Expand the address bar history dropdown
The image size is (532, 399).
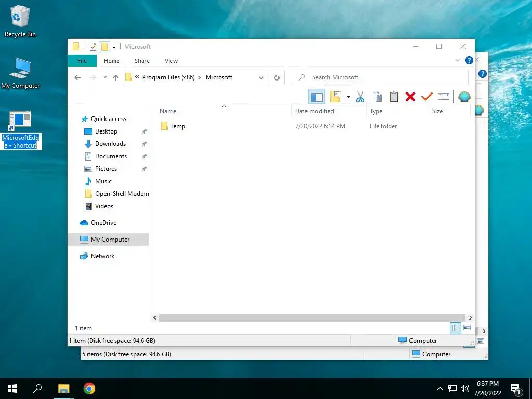coord(261,78)
